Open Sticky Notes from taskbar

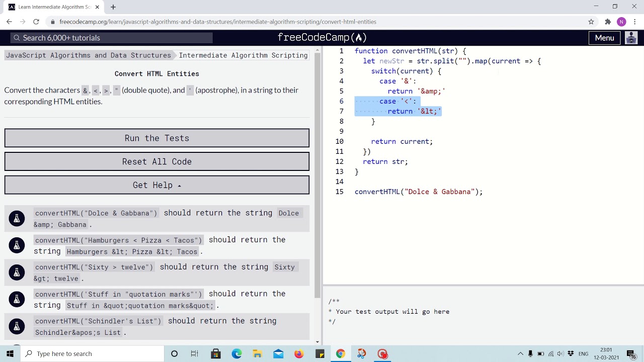(320, 353)
